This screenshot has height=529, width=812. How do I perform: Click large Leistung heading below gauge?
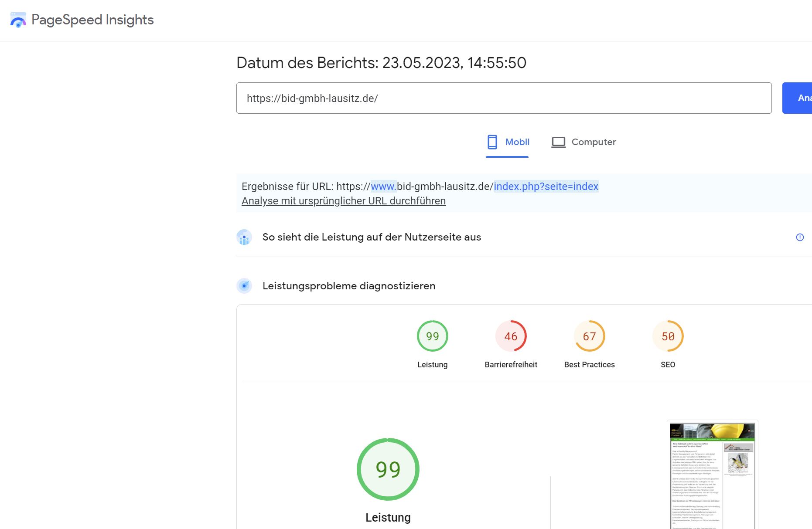pos(388,518)
